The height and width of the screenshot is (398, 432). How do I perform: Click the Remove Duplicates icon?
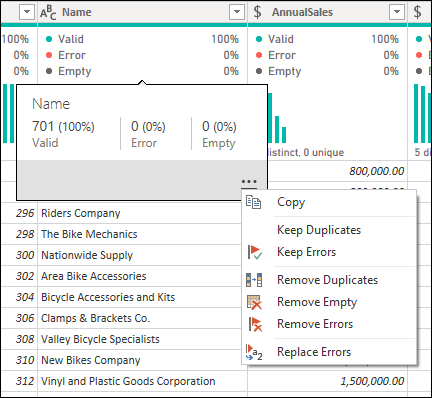click(x=254, y=280)
